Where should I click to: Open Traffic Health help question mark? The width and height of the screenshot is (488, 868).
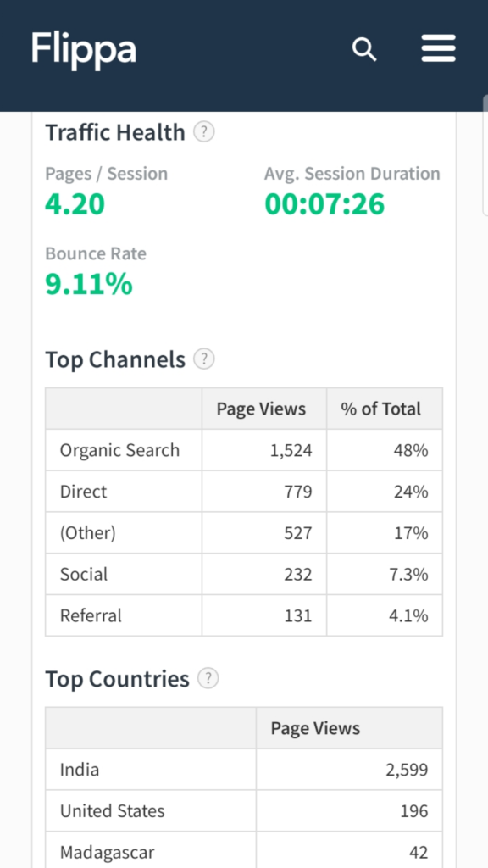[x=204, y=132]
